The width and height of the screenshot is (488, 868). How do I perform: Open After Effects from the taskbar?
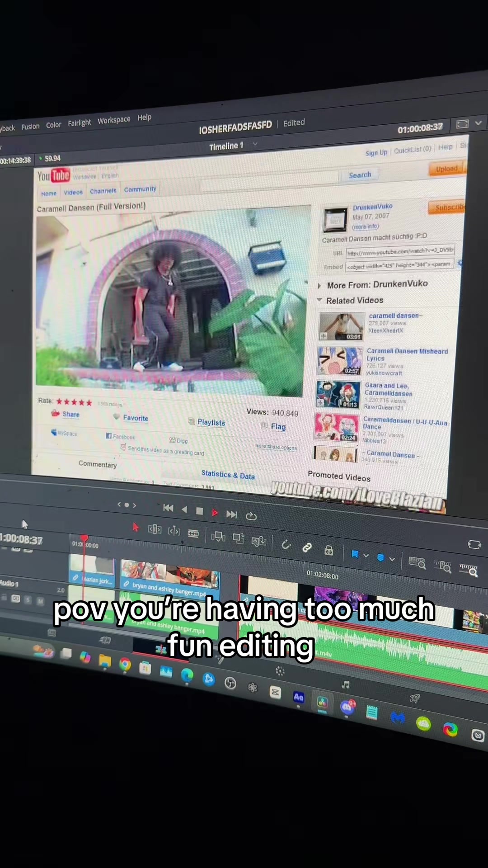coord(299,697)
